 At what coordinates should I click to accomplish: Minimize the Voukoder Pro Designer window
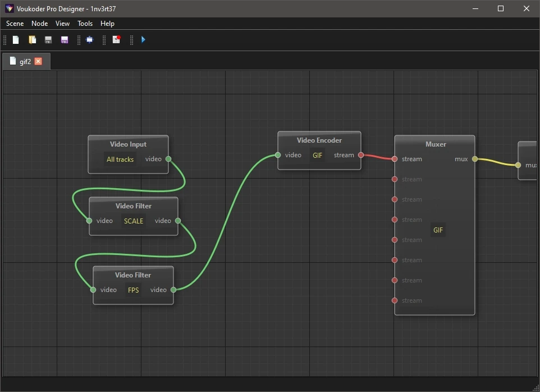[475, 8]
